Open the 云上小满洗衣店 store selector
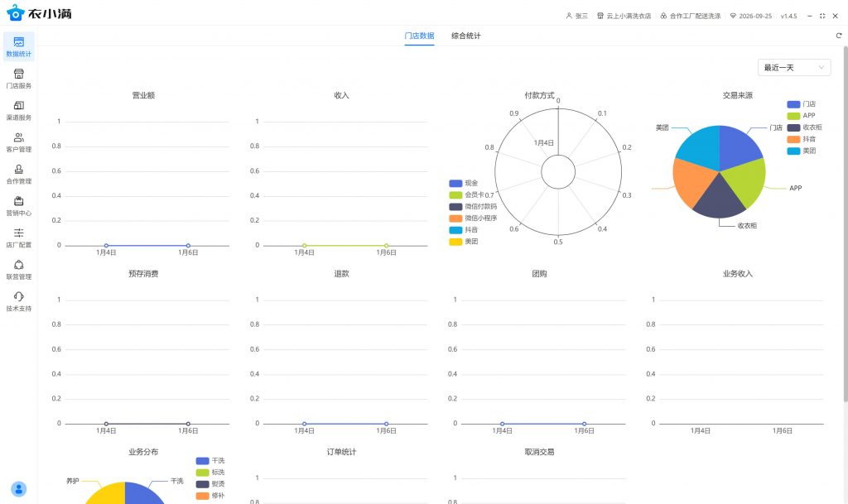848x504 pixels. tap(624, 16)
